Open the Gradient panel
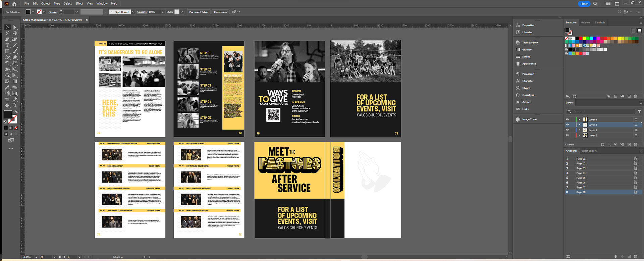Image resolution: width=644 pixels, height=261 pixels. (x=527, y=50)
